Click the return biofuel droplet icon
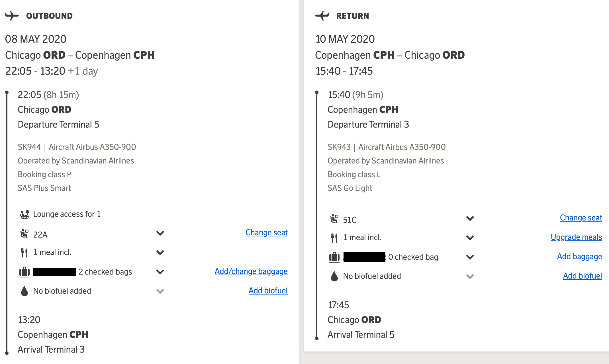Image resolution: width=609 pixels, height=364 pixels. click(334, 276)
